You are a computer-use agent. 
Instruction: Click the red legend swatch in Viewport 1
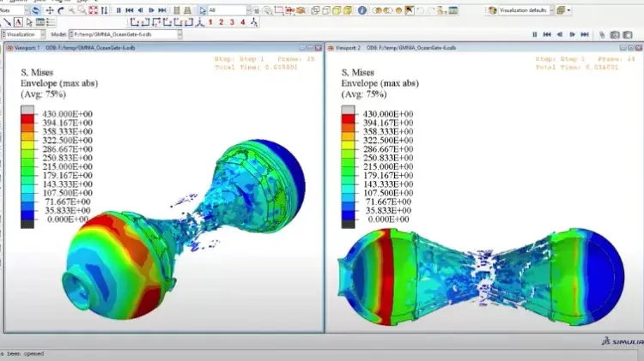point(27,119)
